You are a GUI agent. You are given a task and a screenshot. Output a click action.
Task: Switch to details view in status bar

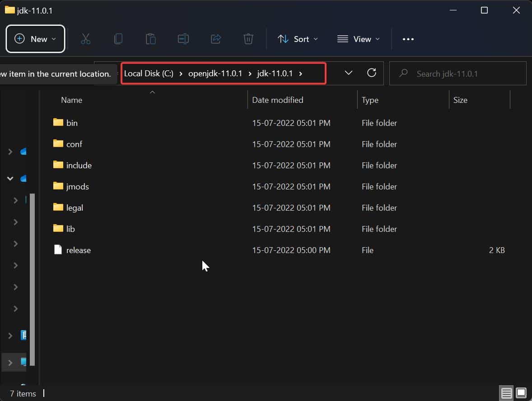(505, 393)
